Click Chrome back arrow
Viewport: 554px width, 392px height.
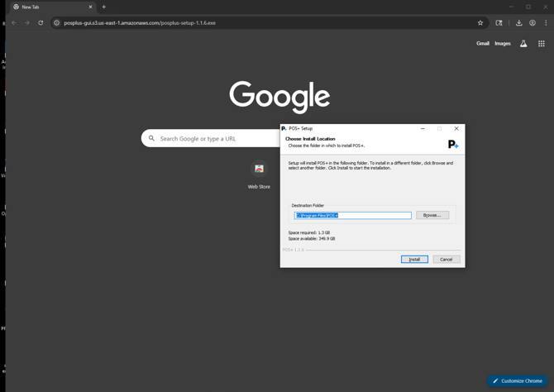click(x=14, y=23)
